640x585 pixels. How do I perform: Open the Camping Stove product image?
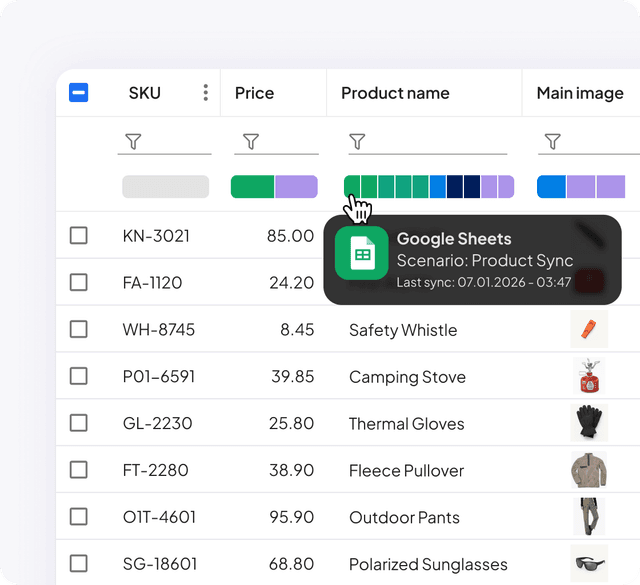click(589, 376)
